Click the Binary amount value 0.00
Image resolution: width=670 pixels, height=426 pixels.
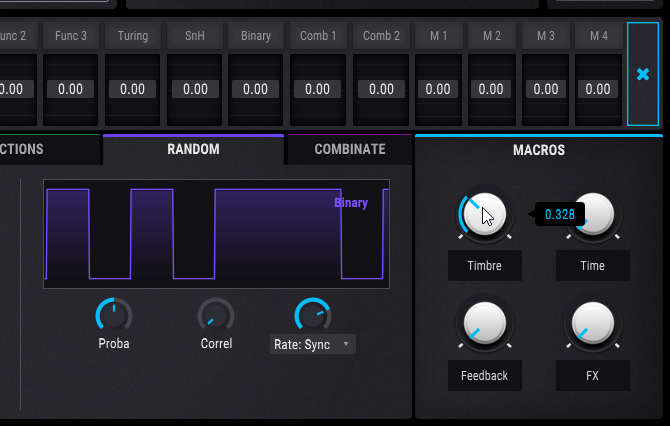[x=256, y=89]
